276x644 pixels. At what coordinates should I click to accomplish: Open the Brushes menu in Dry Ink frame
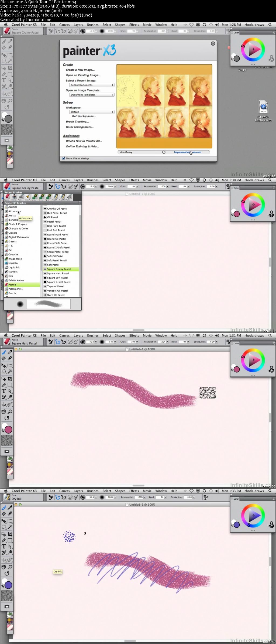(x=93, y=491)
